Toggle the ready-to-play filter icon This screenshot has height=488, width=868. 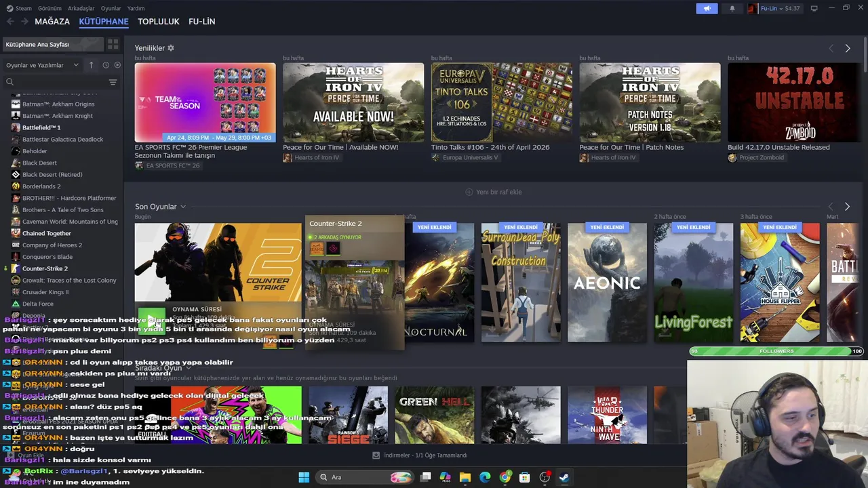pyautogui.click(x=117, y=65)
